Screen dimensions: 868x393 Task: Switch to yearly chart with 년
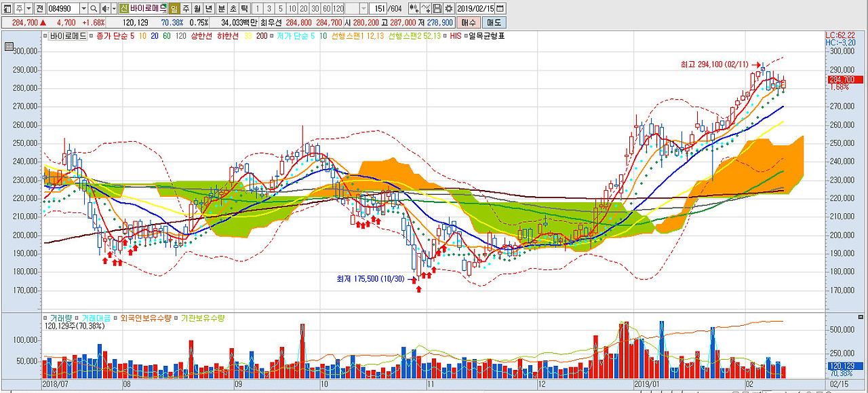tap(209, 9)
